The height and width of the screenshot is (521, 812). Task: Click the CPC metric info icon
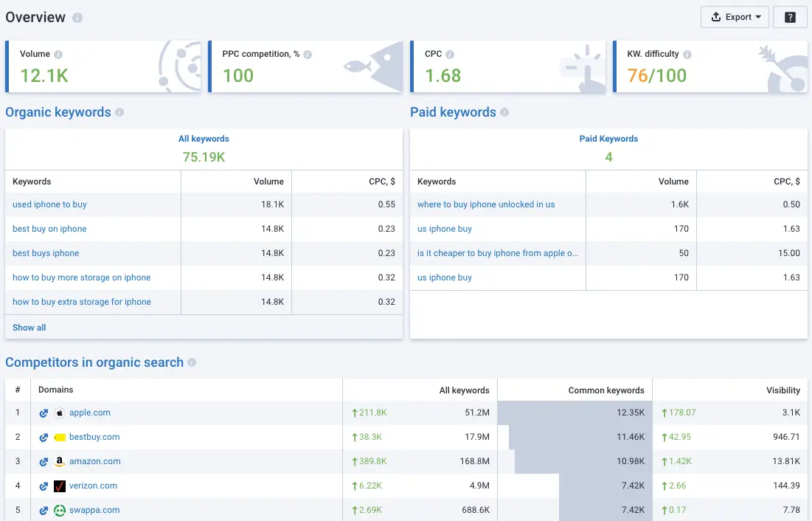449,53
